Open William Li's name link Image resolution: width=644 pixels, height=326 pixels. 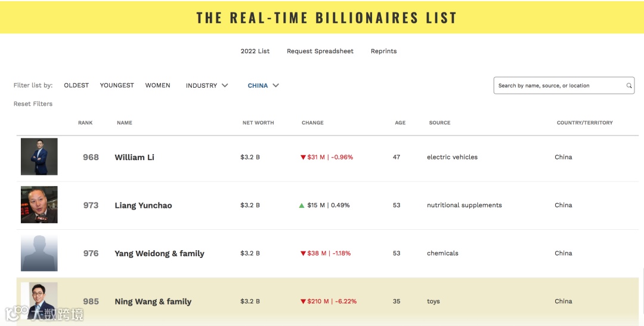[x=134, y=158]
